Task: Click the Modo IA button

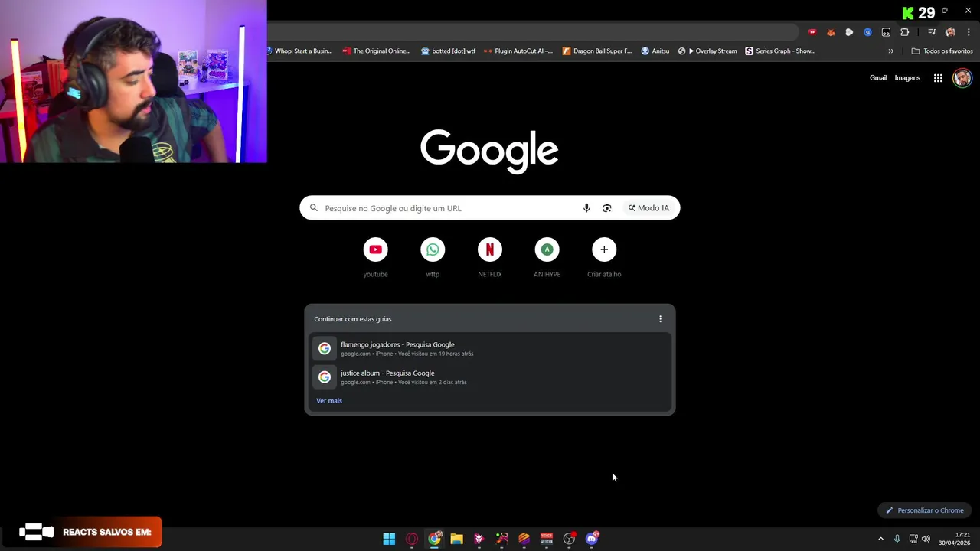Action: 648,208
